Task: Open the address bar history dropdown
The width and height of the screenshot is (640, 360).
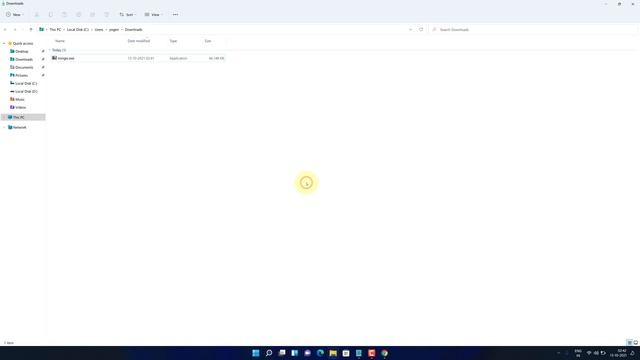Action: click(x=410, y=30)
